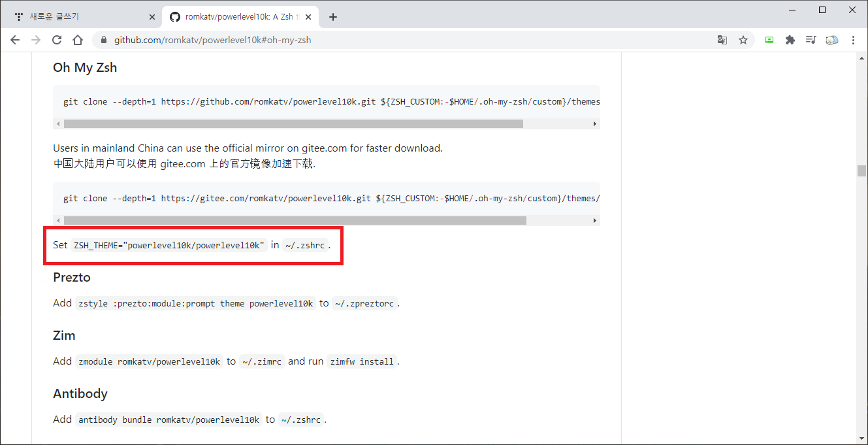Click the mainland China mirror sentence
This screenshot has height=445, width=868.
pyautogui.click(x=248, y=148)
